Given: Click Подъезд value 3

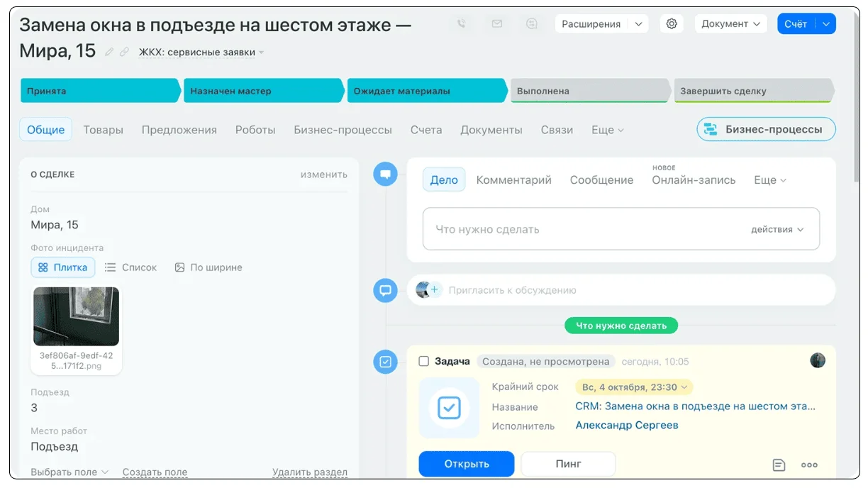Looking at the screenshot, I should point(34,408).
